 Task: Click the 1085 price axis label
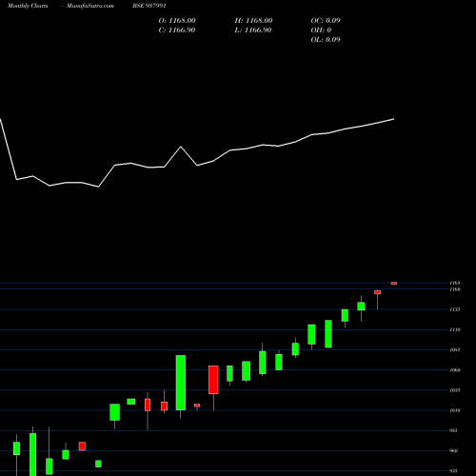click(455, 349)
